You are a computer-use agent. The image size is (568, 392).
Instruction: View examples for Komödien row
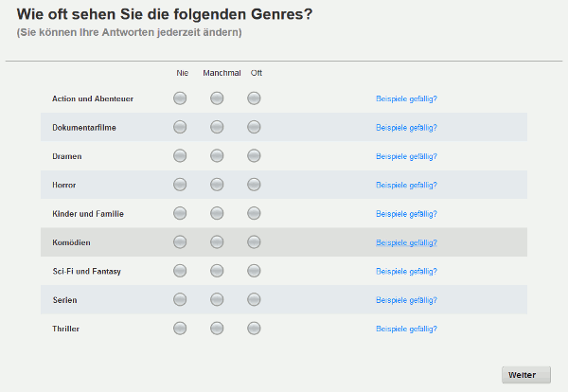pyautogui.click(x=406, y=242)
